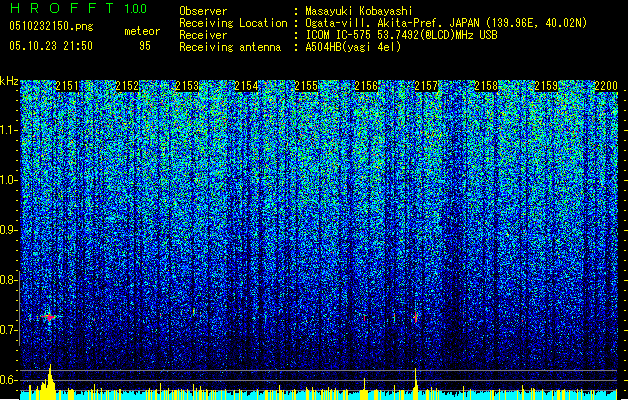Click the red meteor echo near 2157
This screenshot has width=629, height=400.
pos(416,318)
